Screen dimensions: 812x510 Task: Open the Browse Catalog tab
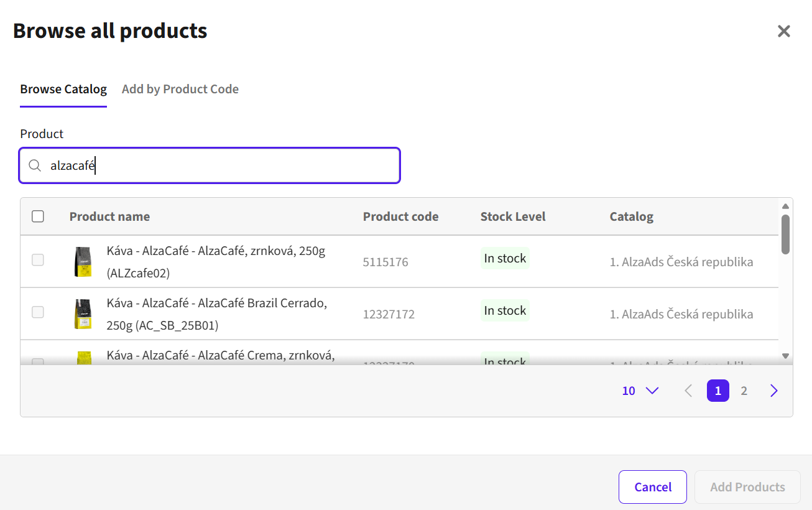[x=63, y=89]
